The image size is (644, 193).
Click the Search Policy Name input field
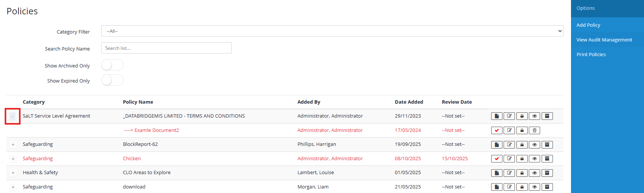coord(166,48)
